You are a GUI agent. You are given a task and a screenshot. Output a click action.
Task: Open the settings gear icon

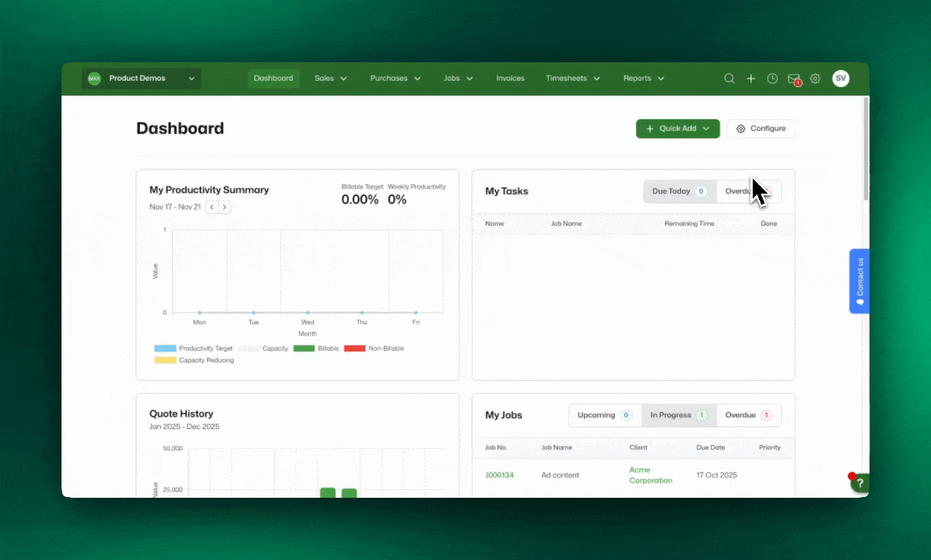[815, 79]
